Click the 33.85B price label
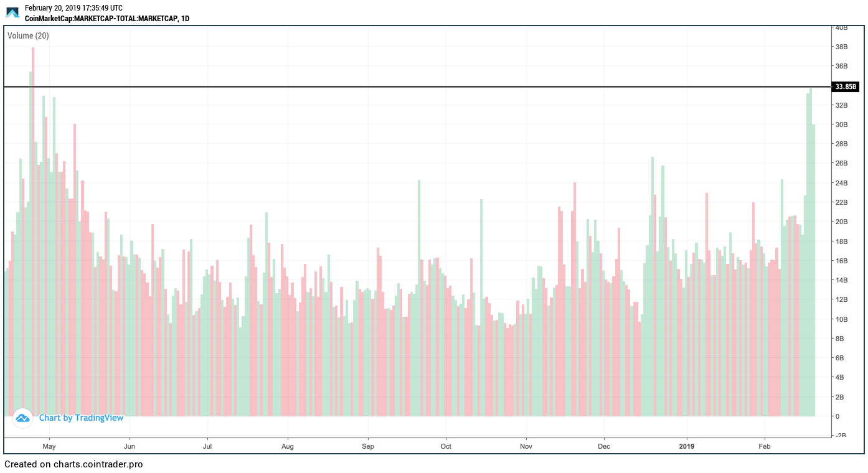Image resolution: width=868 pixels, height=473 pixels. (845, 87)
